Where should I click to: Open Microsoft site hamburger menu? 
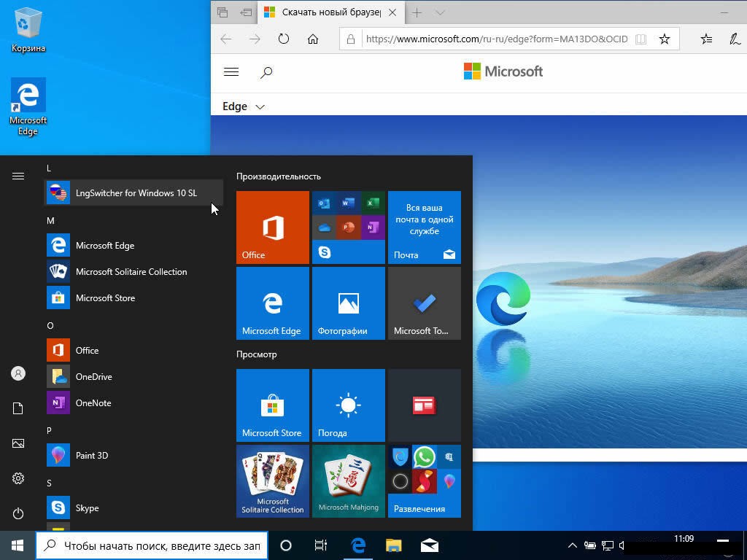tap(231, 72)
